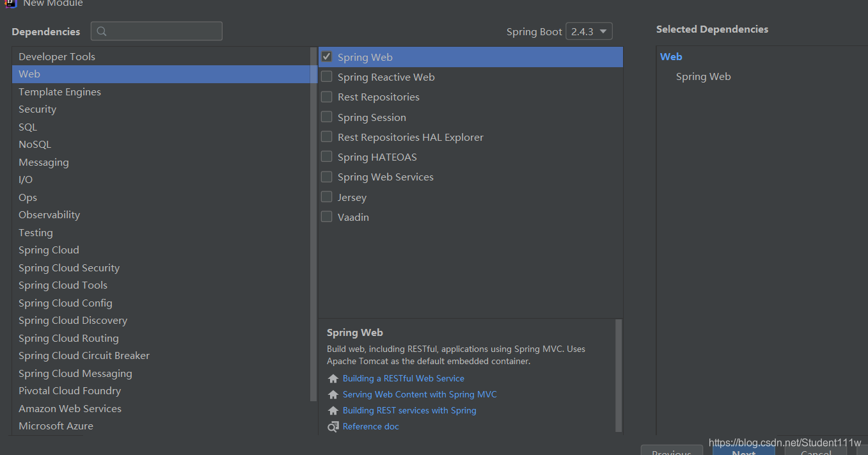Check the Spring HATEOAS checkbox

coord(326,157)
